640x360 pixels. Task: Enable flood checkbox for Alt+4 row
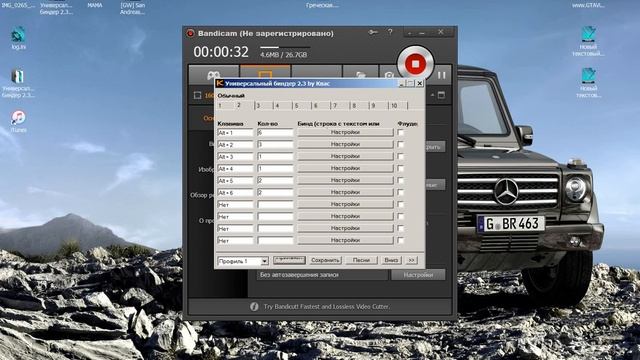[x=400, y=168]
